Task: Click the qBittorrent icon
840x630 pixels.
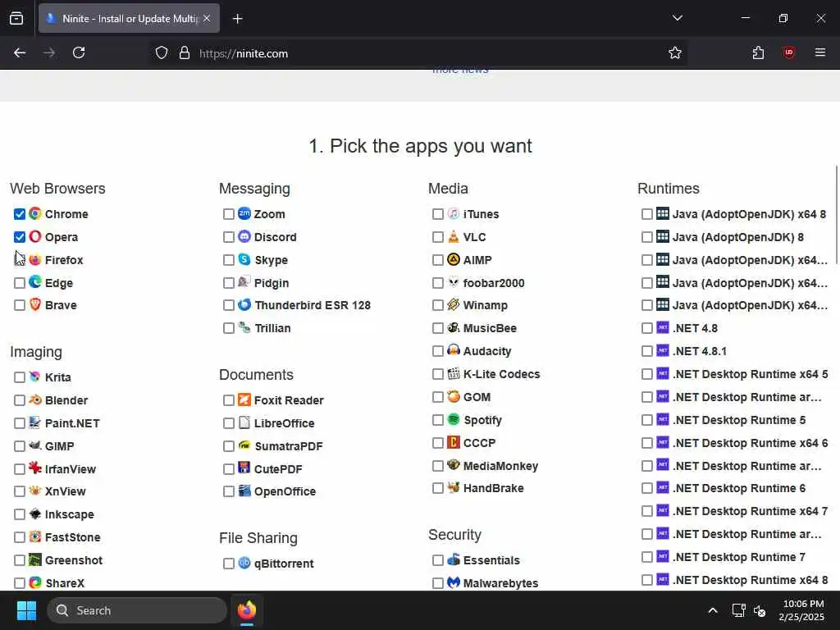Action: 244,563
